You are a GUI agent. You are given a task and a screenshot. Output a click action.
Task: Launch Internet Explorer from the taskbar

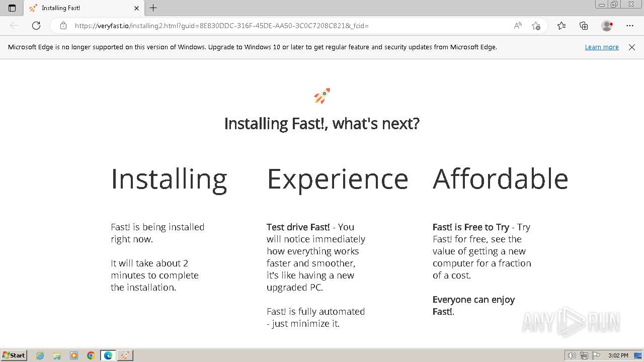[x=40, y=355]
